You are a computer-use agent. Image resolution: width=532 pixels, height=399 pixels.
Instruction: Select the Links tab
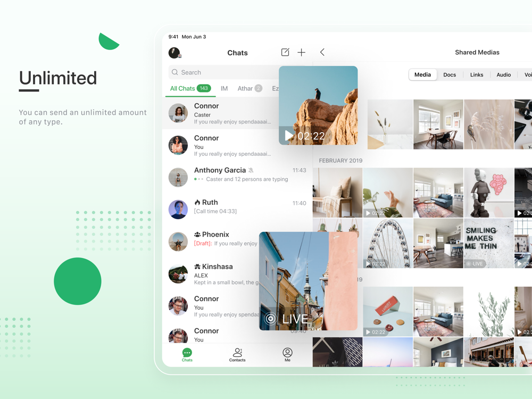pyautogui.click(x=477, y=74)
